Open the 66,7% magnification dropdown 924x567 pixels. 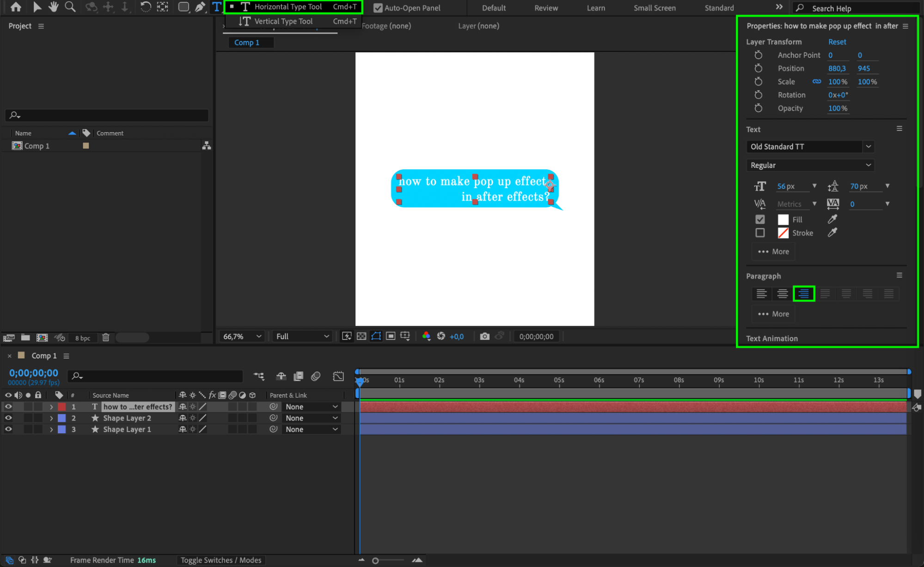242,336
